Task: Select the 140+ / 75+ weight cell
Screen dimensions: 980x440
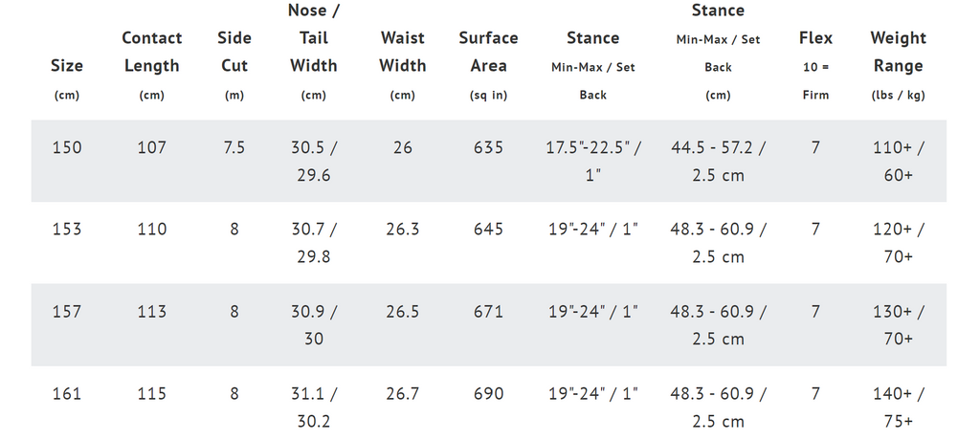Action: (898, 407)
